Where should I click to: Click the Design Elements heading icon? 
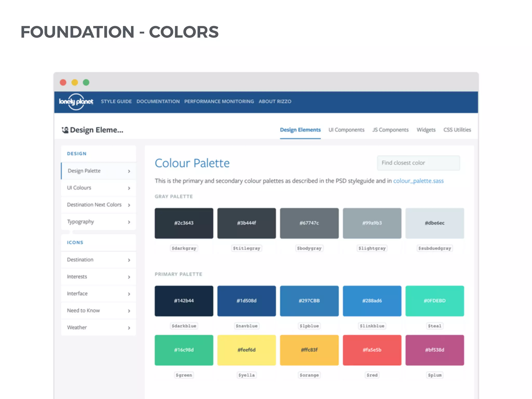pos(65,130)
